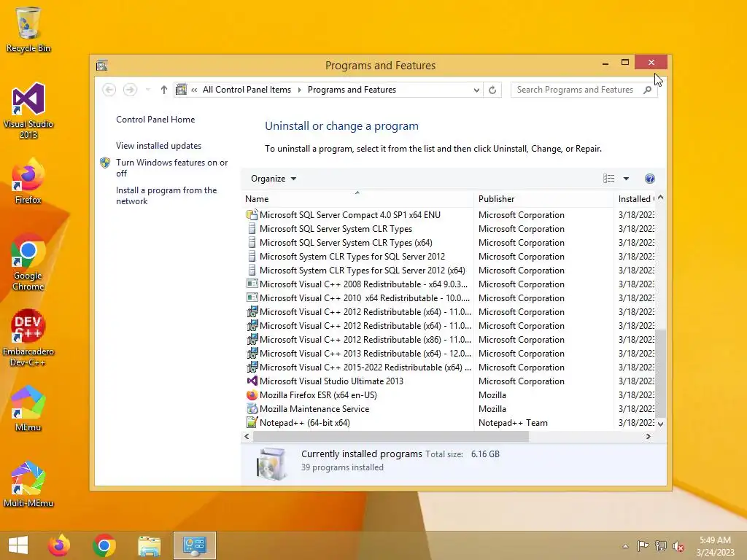747x560 pixels.
Task: Open the Organize dropdown
Action: pos(274,179)
